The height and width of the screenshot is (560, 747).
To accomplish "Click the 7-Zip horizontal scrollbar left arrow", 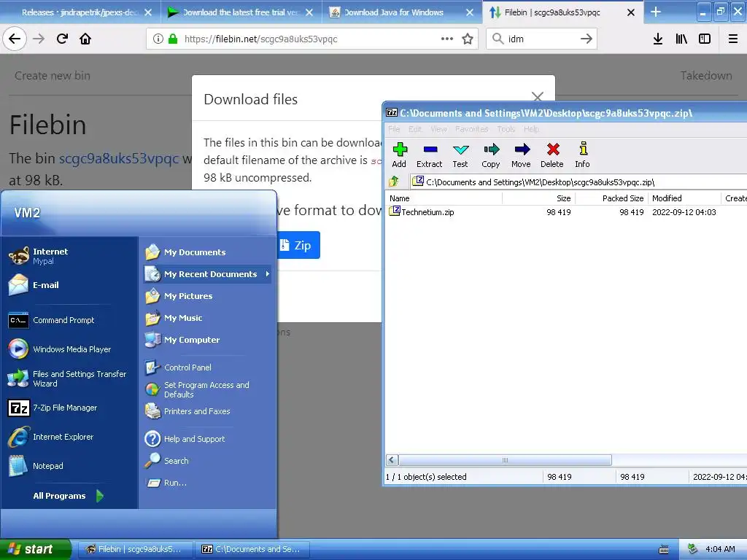I will pyautogui.click(x=392, y=460).
